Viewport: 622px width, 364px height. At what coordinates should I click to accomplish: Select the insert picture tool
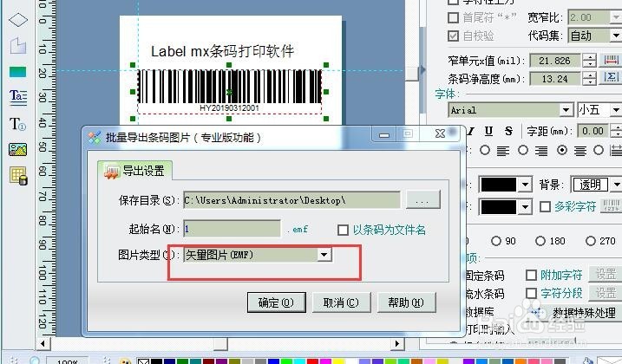click(18, 149)
